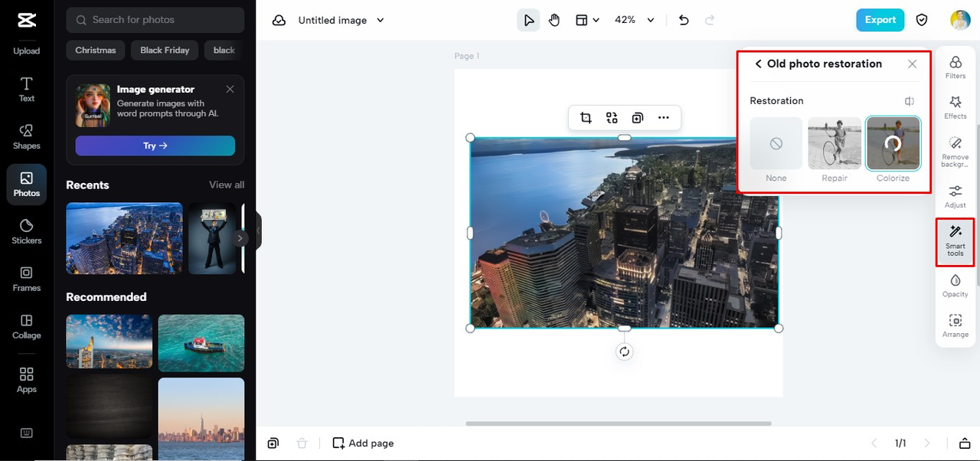The image size is (980, 461).
Task: Open the canvas layout dropdown
Action: (587, 20)
